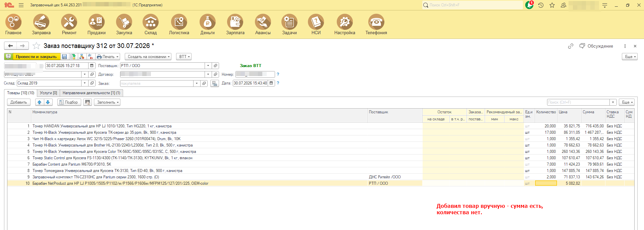This screenshot has height=230, width=644.
Task: Get link to this document
Action: 571,46
